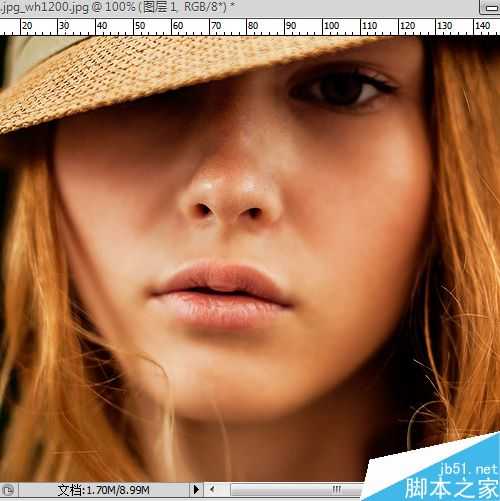Open the status bar info arrow menu
This screenshot has width=500, height=501.
pos(196,490)
